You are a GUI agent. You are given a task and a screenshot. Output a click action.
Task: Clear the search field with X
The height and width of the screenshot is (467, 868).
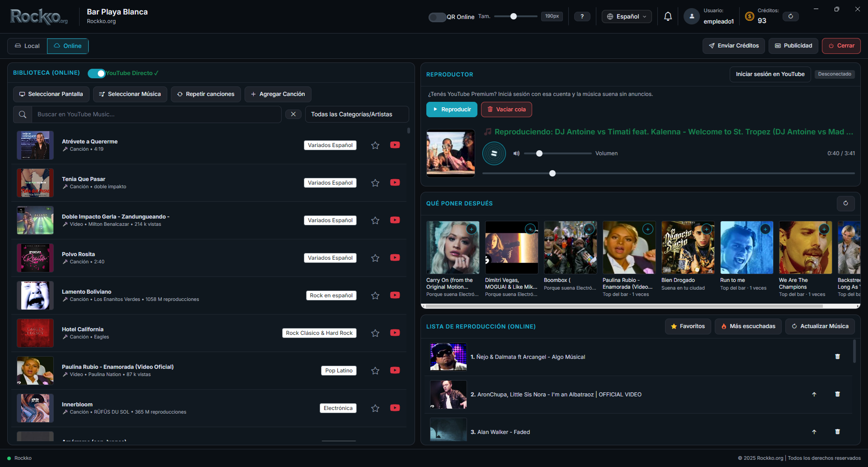293,114
